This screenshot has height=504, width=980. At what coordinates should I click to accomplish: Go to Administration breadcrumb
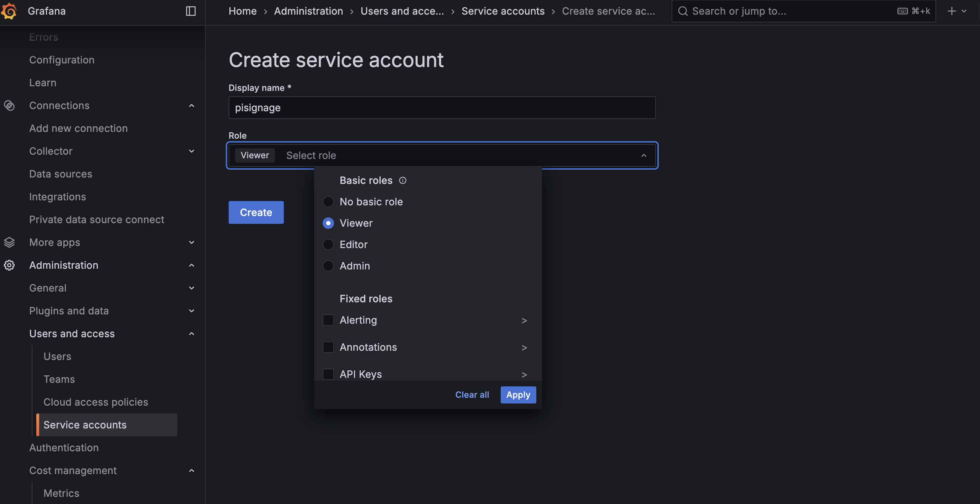(x=308, y=11)
